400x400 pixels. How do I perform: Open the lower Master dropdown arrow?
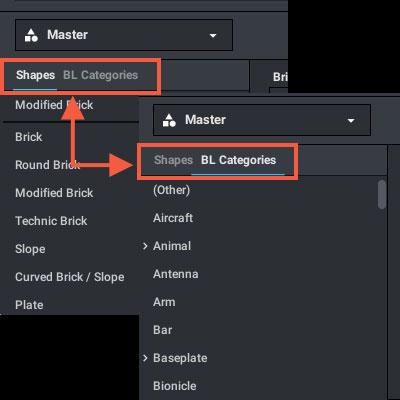point(351,121)
